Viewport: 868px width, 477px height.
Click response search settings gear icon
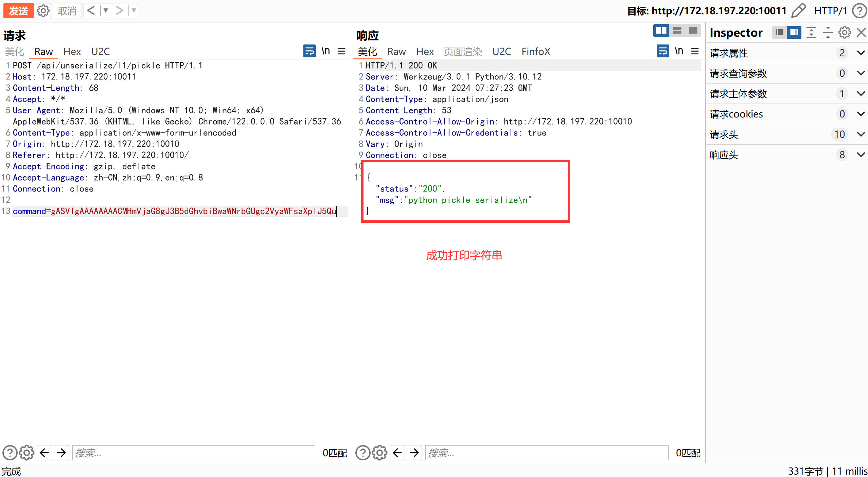click(x=379, y=453)
